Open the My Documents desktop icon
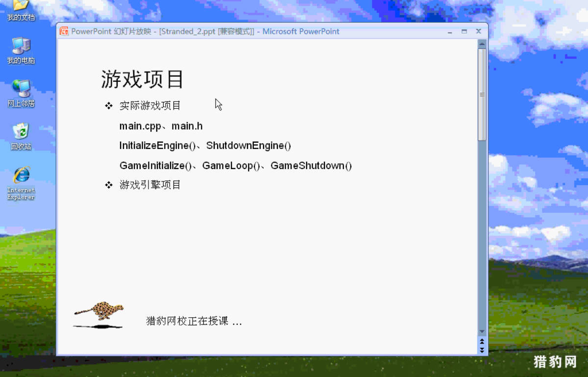 click(x=21, y=10)
